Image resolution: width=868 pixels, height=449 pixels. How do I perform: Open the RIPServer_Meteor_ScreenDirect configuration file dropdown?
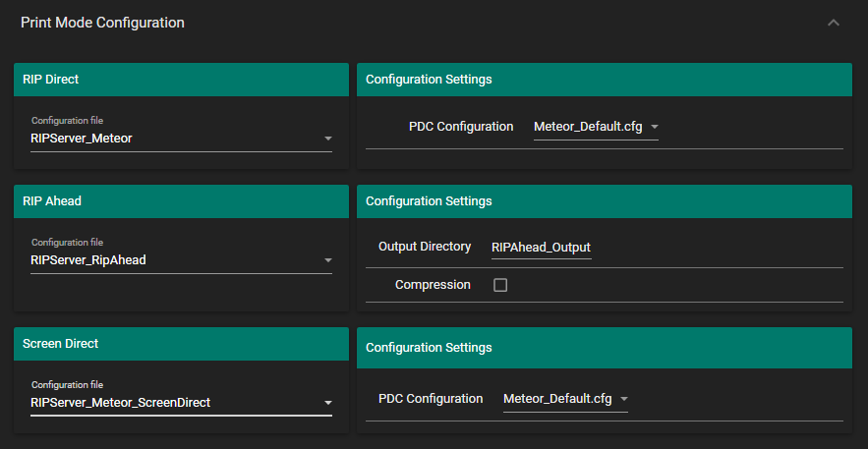coord(177,402)
